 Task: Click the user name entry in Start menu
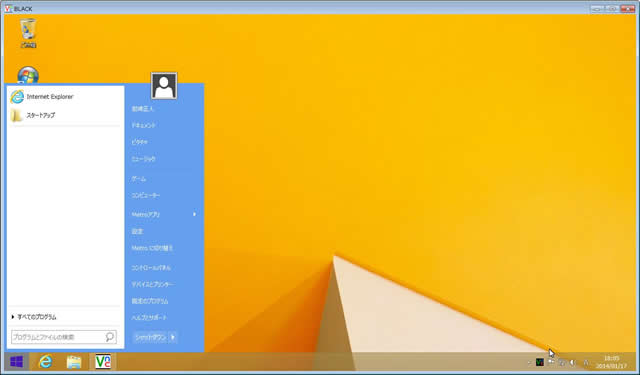(142, 109)
